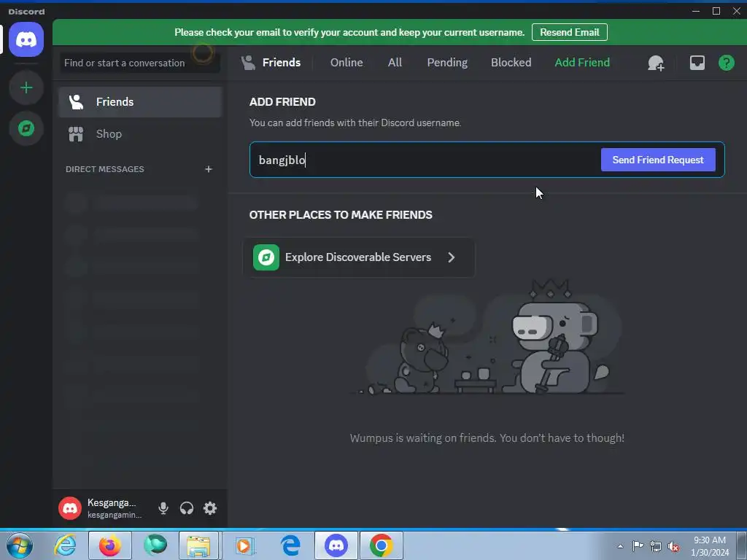The image size is (747, 560).
Task: Add a server with the plus icon
Action: coord(26,87)
